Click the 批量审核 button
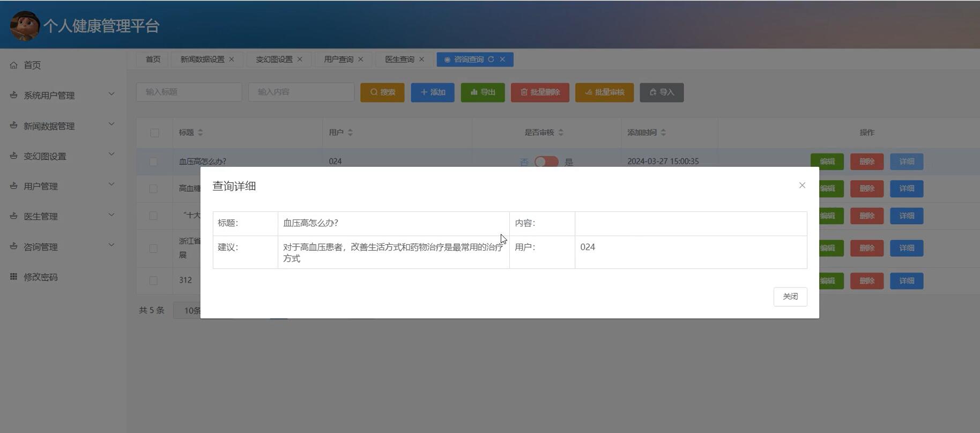980x433 pixels. pos(604,92)
